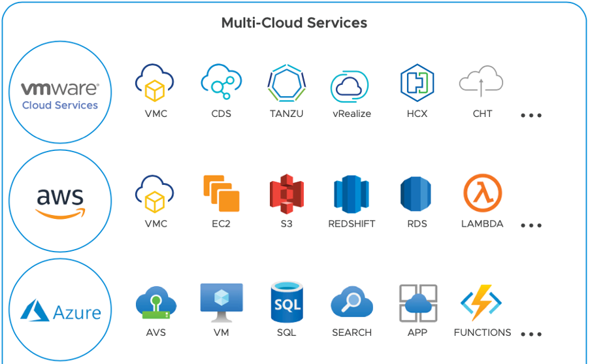
Task: Click the EC2 orange squares icon
Action: click(221, 193)
